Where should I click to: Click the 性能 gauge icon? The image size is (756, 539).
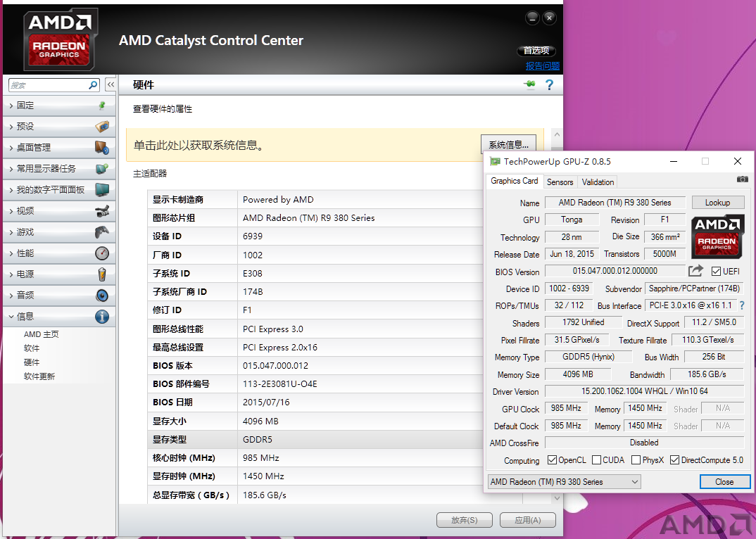pos(102,253)
